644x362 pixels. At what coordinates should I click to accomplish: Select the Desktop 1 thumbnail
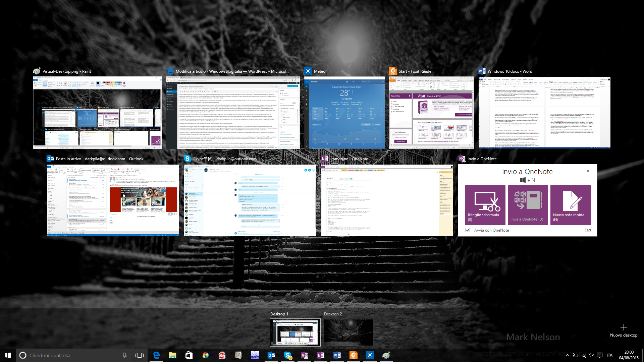pos(295,332)
